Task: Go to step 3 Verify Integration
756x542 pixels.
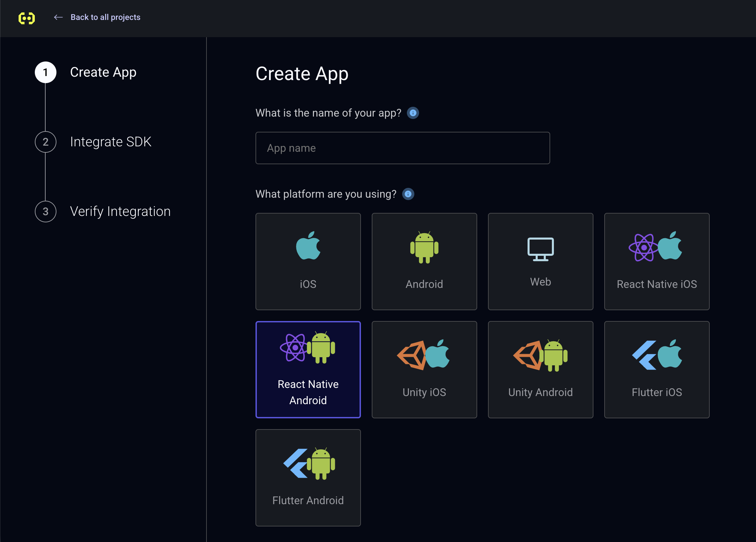Action: 120,212
